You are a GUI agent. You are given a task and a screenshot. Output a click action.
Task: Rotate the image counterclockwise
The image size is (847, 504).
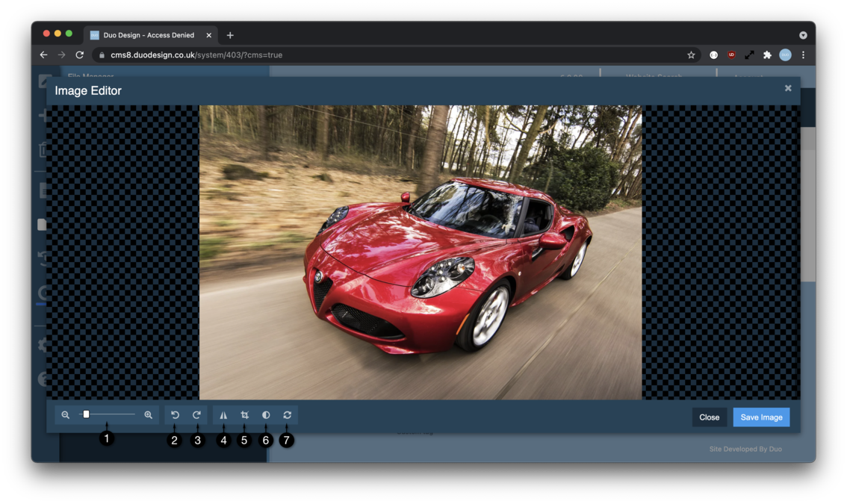174,414
